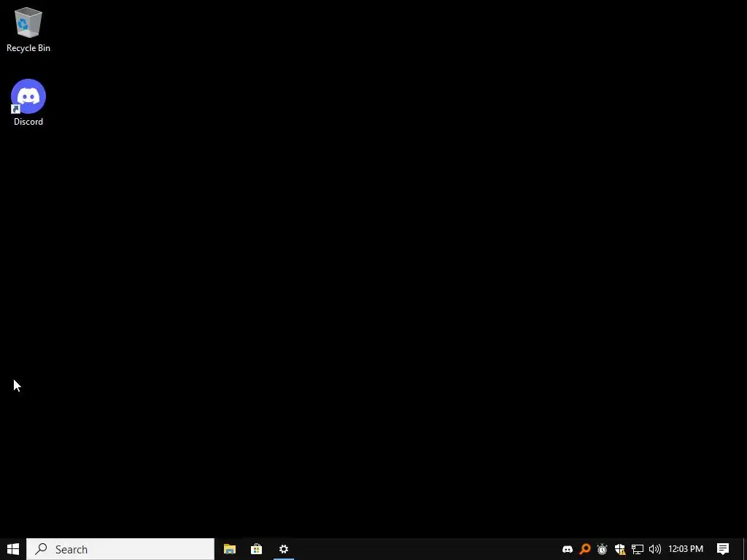Click the volume speaker tray icon
The width and height of the screenshot is (747, 560).
[x=655, y=549]
